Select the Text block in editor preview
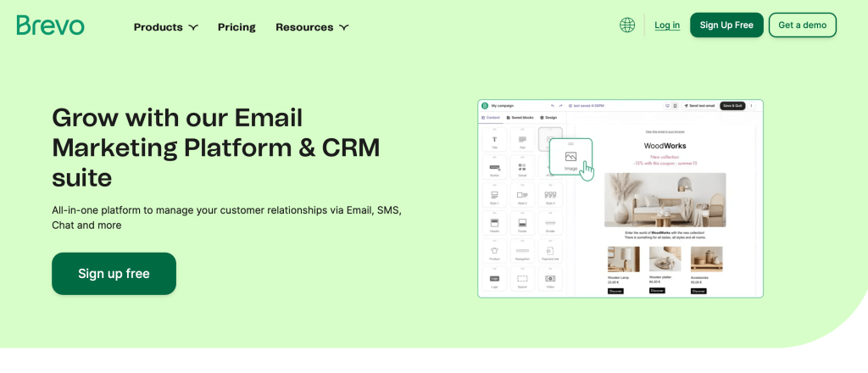Image resolution: width=868 pixels, height=373 pixels. pyautogui.click(x=522, y=140)
